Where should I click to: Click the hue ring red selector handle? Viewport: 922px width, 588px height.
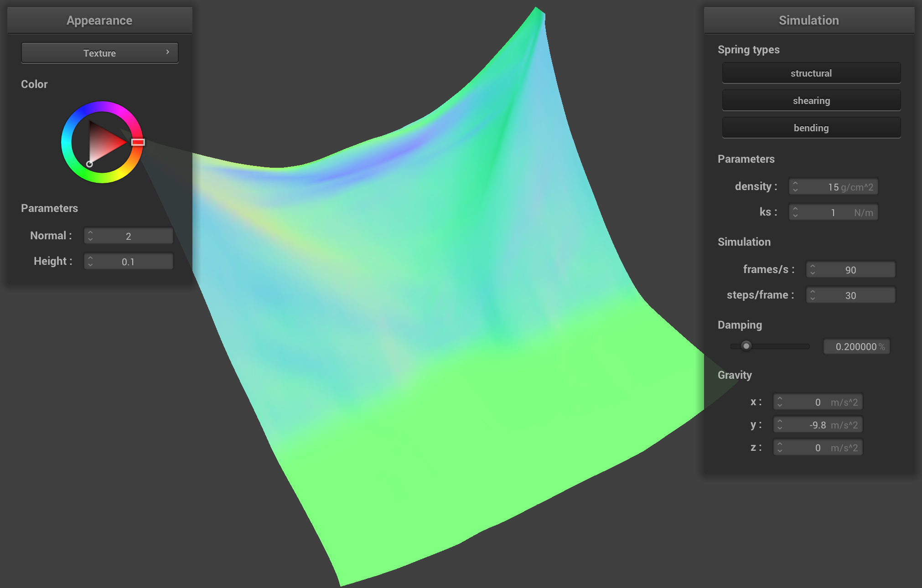point(138,142)
